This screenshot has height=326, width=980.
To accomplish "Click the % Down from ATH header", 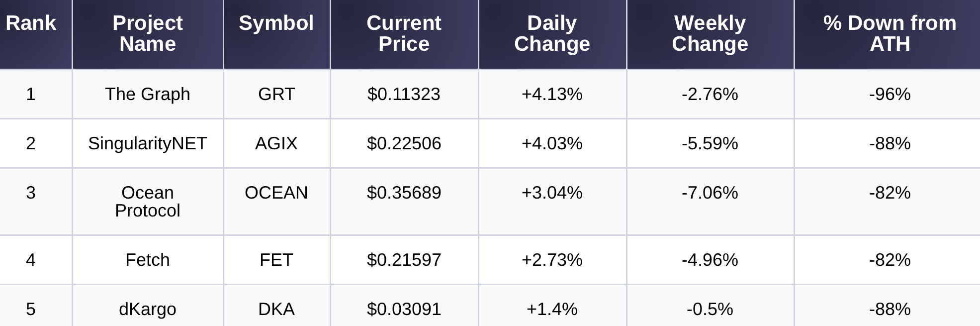I will point(890,33).
